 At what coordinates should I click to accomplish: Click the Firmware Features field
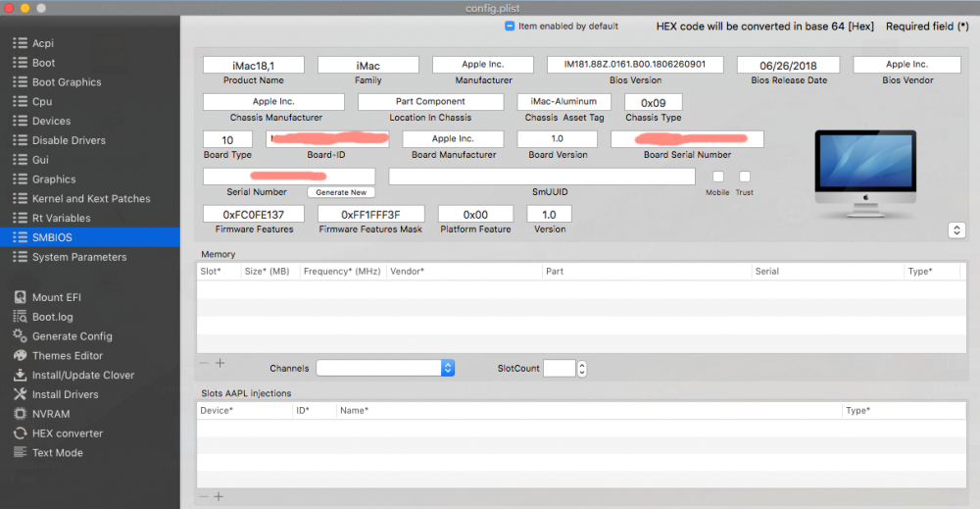click(x=254, y=214)
